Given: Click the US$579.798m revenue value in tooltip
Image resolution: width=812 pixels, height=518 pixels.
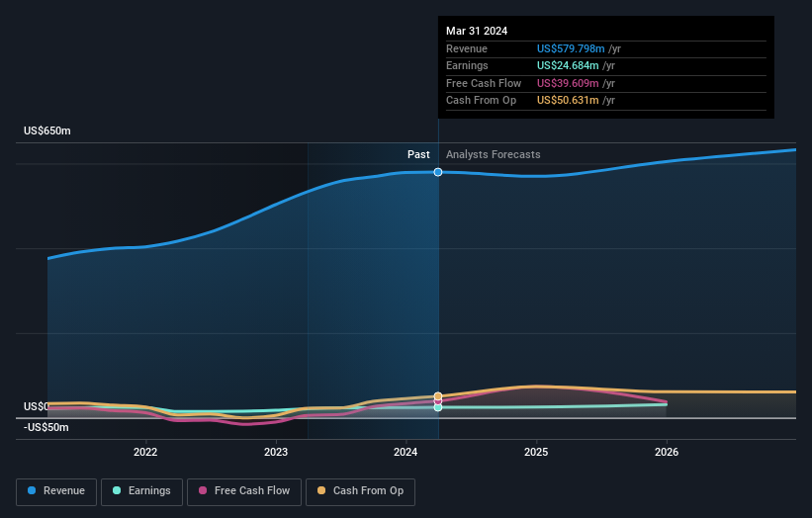Looking at the screenshot, I should point(571,48).
